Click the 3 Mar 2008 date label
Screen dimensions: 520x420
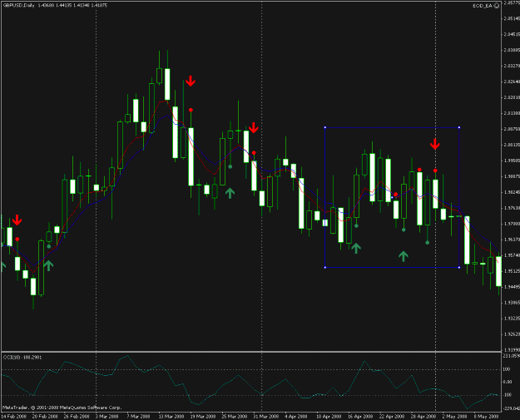tap(106, 416)
